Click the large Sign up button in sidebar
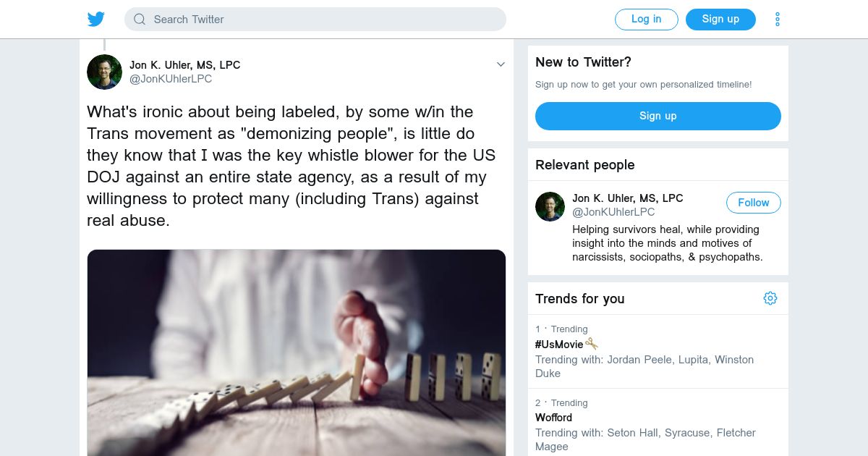 point(658,116)
